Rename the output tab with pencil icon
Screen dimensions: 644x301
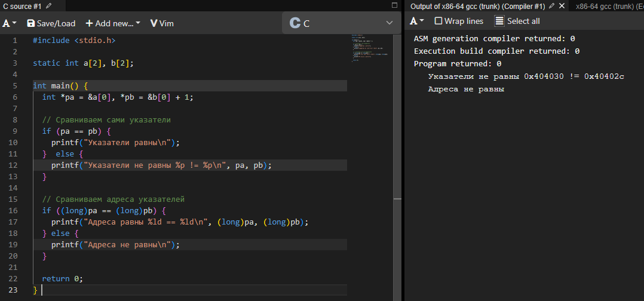[x=551, y=6]
